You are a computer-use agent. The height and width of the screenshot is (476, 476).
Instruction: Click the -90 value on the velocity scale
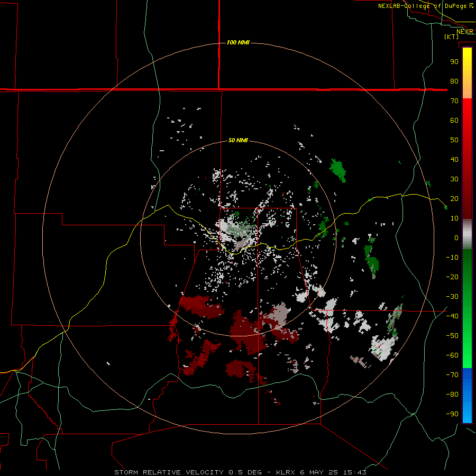452,414
